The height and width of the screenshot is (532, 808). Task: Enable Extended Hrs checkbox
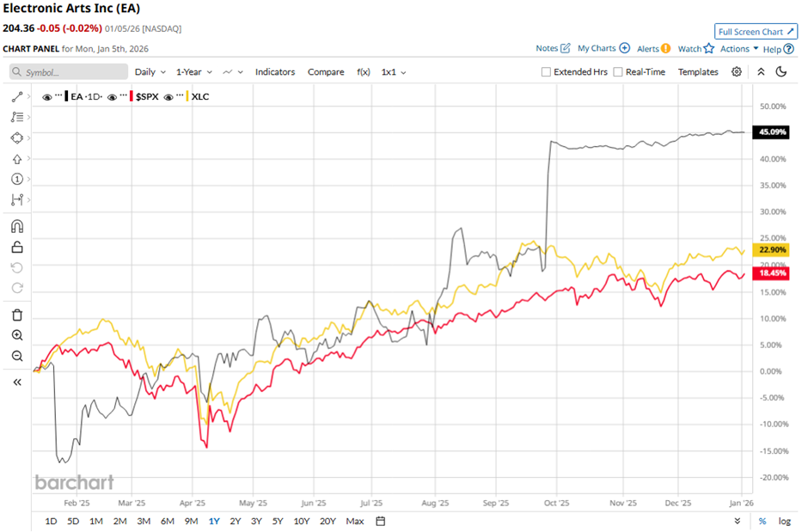pos(546,72)
